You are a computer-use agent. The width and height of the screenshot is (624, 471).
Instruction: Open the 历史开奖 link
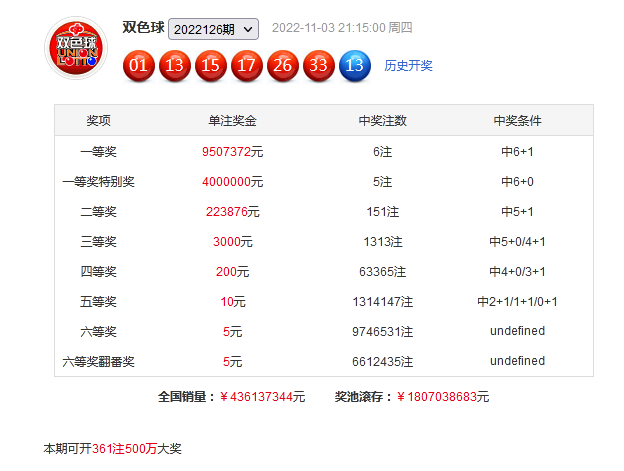(x=408, y=66)
